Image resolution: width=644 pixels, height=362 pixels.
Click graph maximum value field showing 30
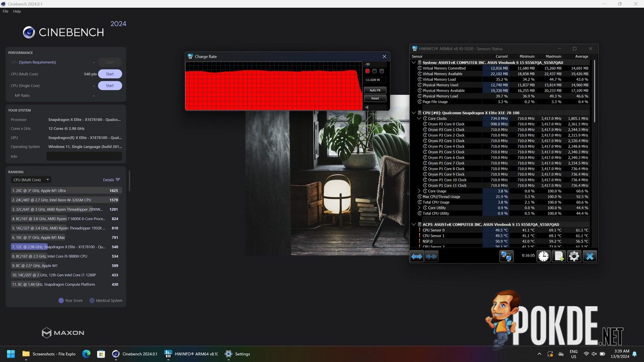(x=375, y=64)
